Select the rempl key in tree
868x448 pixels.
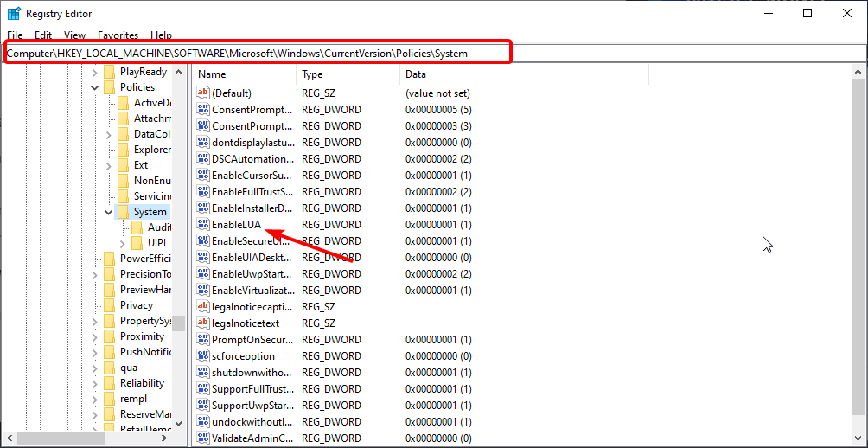coord(133,399)
